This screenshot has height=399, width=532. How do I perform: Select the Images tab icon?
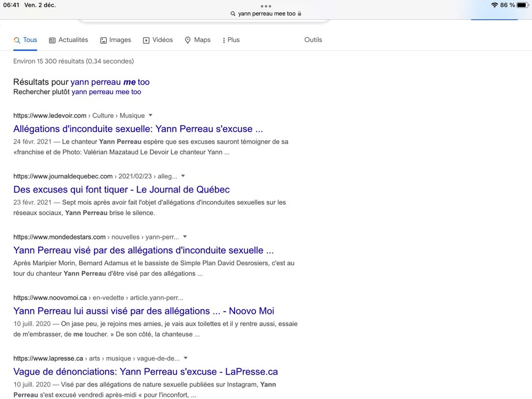(x=104, y=40)
